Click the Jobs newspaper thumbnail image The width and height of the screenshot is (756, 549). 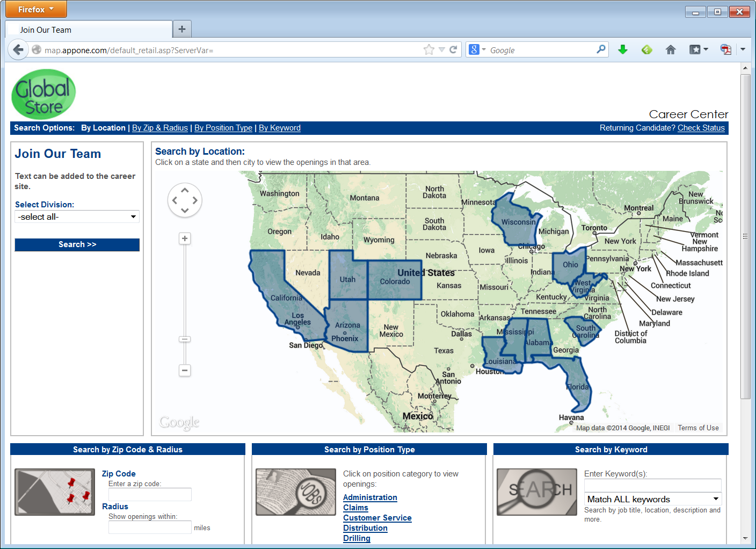point(296,492)
